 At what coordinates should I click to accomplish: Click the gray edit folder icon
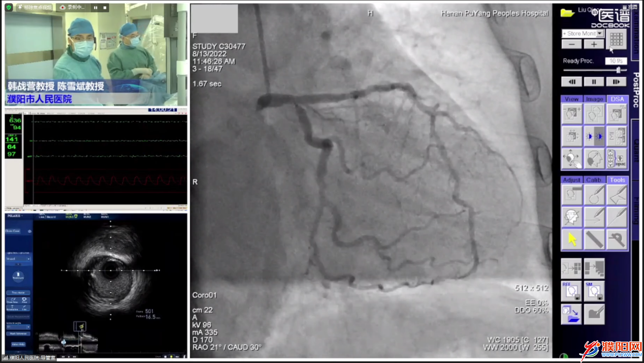point(594,314)
